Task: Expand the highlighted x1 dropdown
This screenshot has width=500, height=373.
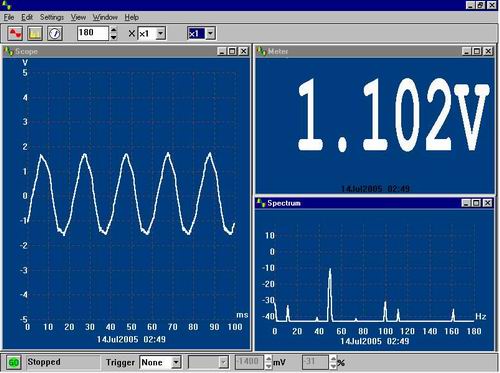Action: (x=210, y=33)
